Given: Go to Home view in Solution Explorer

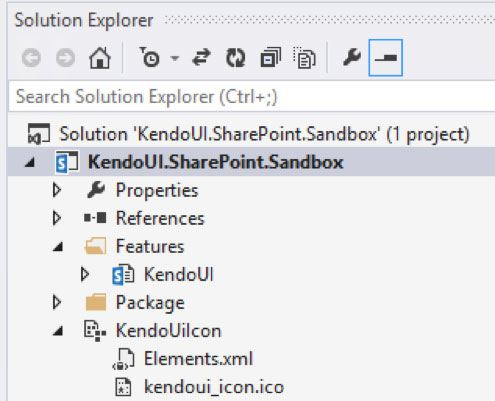Looking at the screenshot, I should point(100,58).
